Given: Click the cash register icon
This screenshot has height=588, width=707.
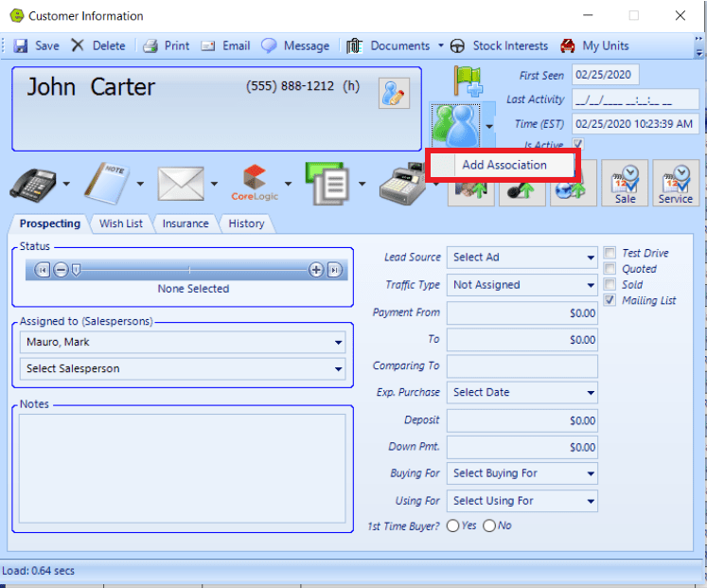Looking at the screenshot, I should [x=401, y=185].
